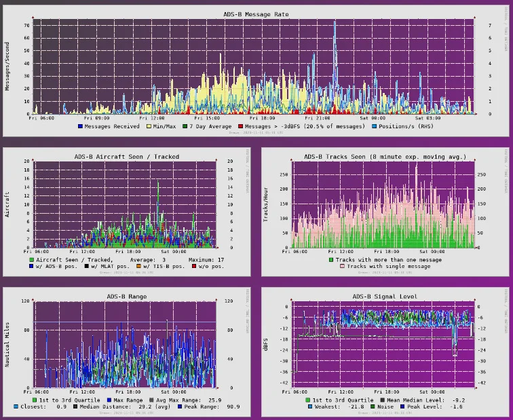Click the 'Fri 15:00' time label
The image size is (513, 420).
pyautogui.click(x=207, y=118)
